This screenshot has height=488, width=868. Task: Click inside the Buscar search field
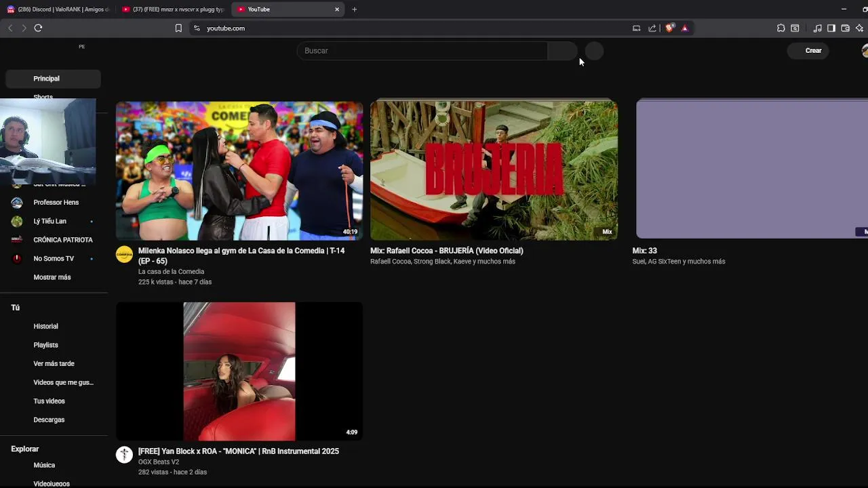[422, 51]
